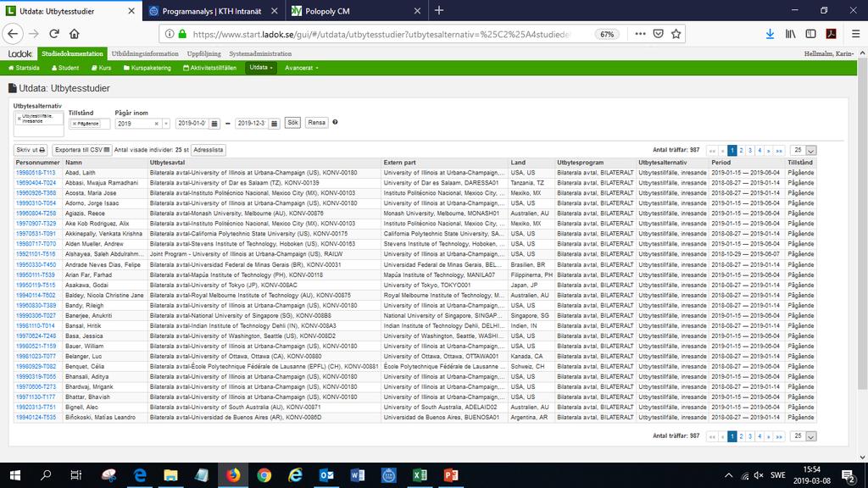
Task: Click the help question mark after Rensa
Action: [x=335, y=122]
